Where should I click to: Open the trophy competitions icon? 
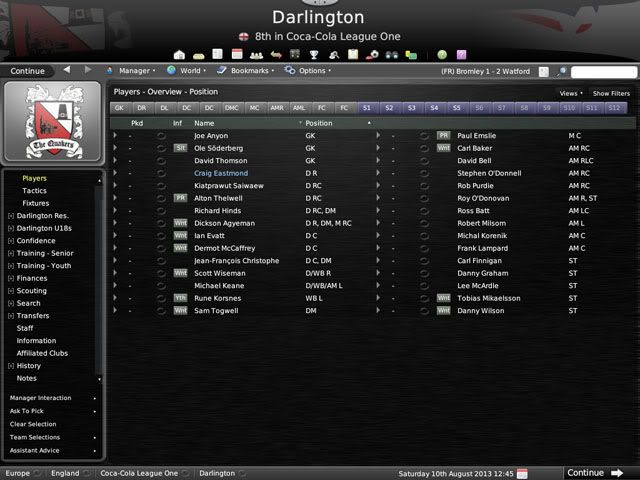coord(314,55)
